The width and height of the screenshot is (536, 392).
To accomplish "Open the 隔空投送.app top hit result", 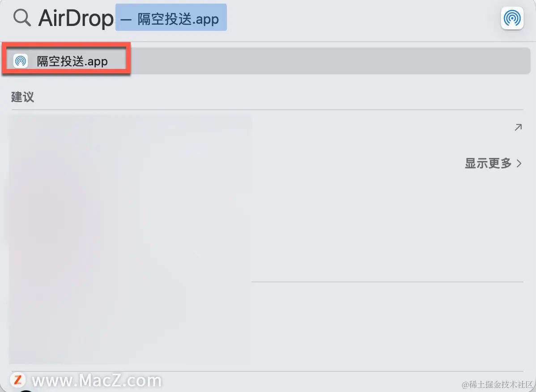I will pos(267,61).
